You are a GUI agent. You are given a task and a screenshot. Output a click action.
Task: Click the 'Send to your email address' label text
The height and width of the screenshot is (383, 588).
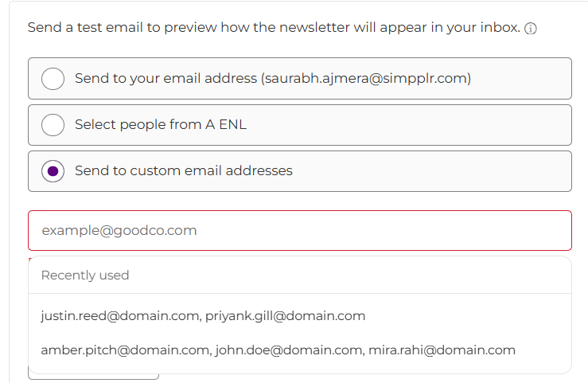click(x=165, y=78)
